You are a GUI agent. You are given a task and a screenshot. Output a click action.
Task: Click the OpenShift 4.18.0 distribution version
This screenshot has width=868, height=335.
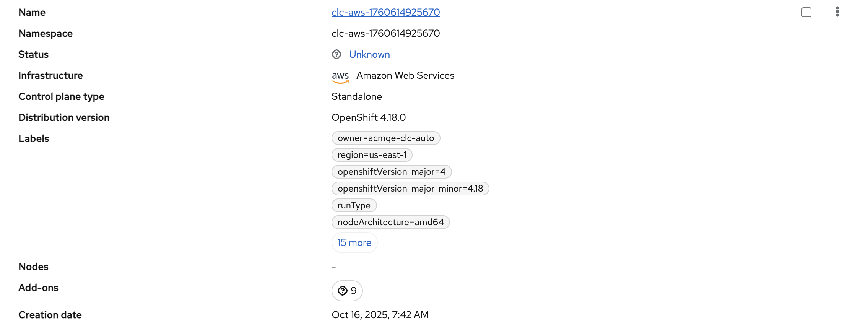369,117
